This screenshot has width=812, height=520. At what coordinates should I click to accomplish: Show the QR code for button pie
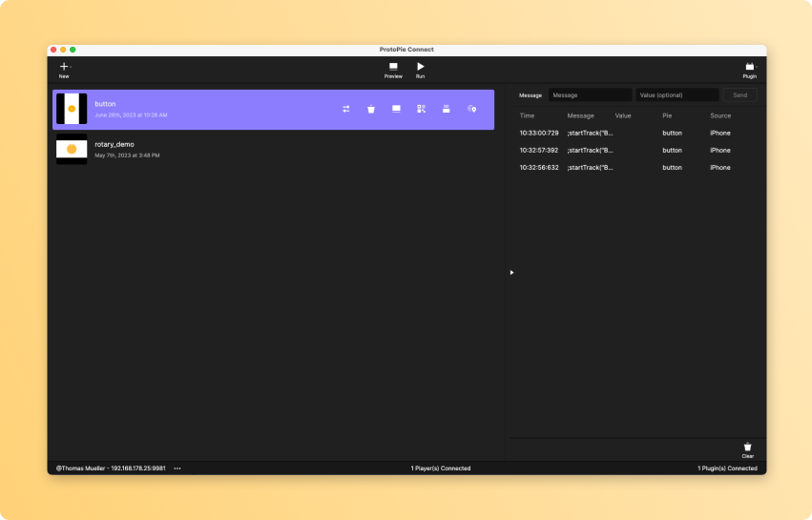tap(421, 109)
